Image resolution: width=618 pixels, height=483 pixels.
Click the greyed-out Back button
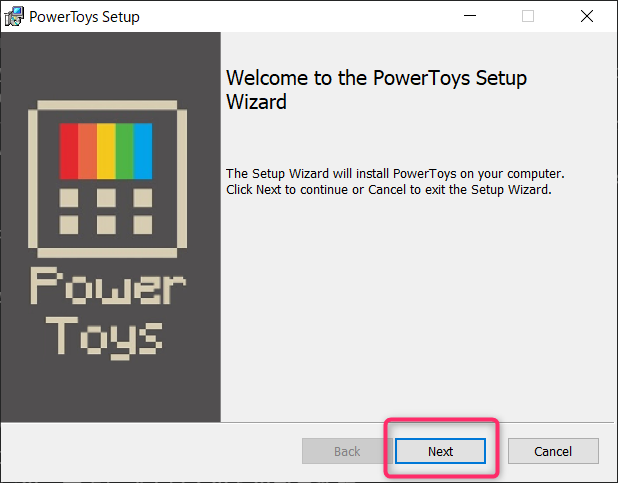(x=347, y=451)
